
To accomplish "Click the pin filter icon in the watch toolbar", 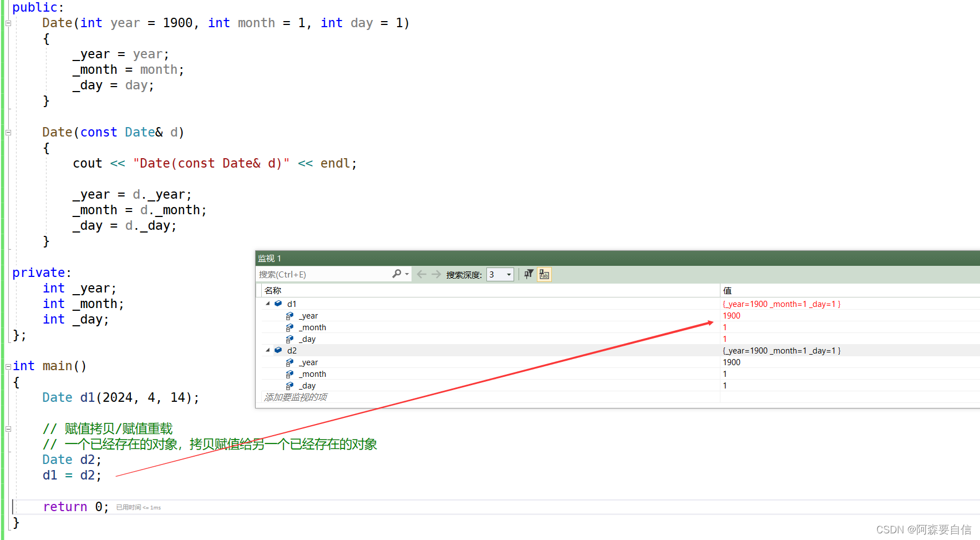I will pos(529,274).
